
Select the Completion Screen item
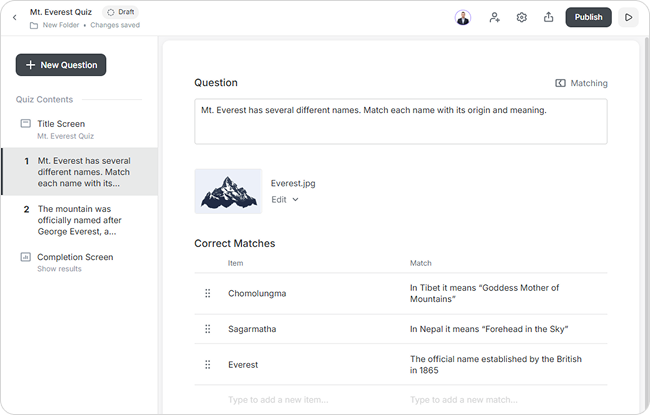[x=80, y=262]
